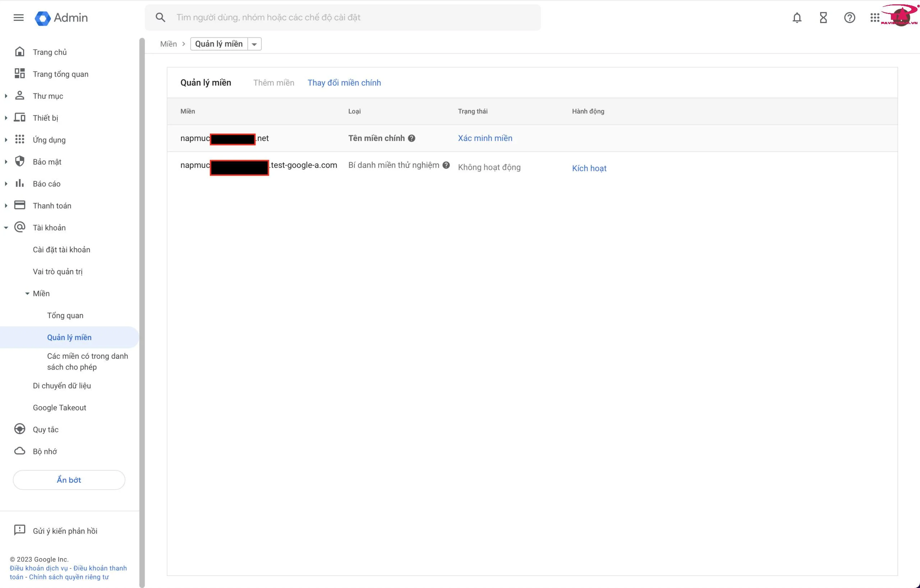
Task: Click Thêm miền tab
Action: pos(273,83)
